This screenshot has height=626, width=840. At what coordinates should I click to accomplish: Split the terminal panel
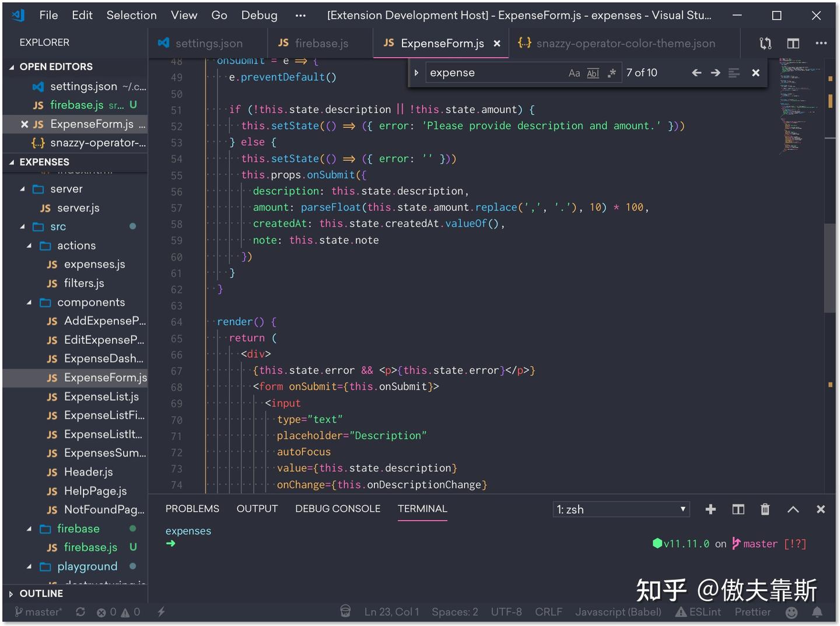738,509
